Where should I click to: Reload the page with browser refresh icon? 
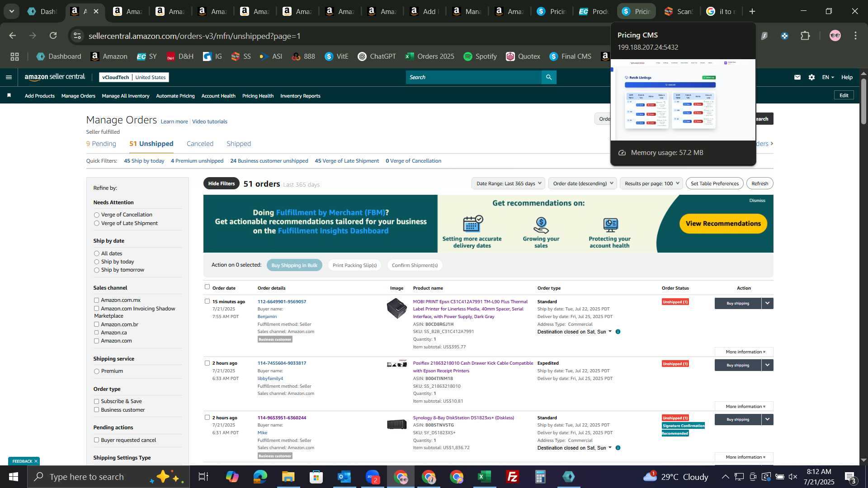tap(53, 36)
